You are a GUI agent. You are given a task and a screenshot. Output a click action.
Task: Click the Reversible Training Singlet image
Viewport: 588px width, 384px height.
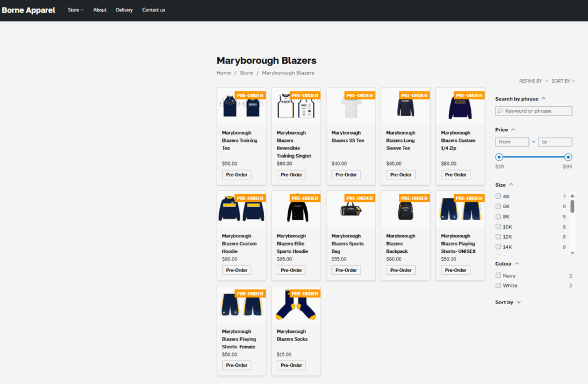coord(296,107)
